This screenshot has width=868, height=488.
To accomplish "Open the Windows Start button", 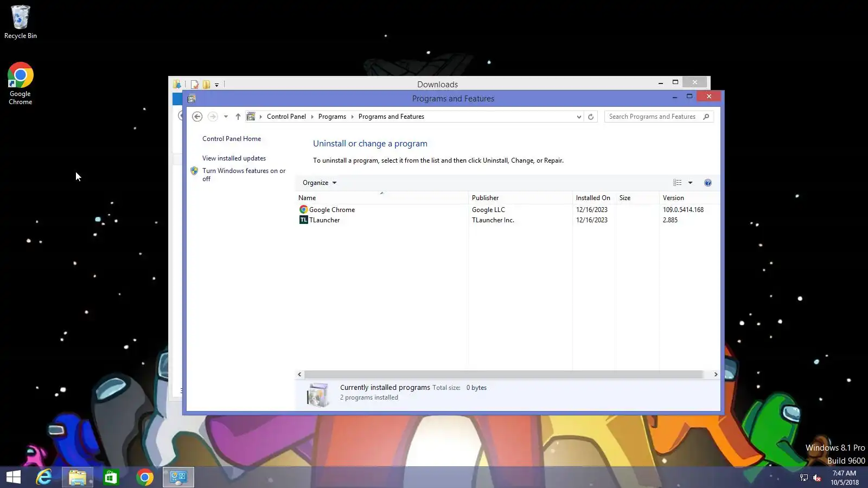I will [14, 477].
